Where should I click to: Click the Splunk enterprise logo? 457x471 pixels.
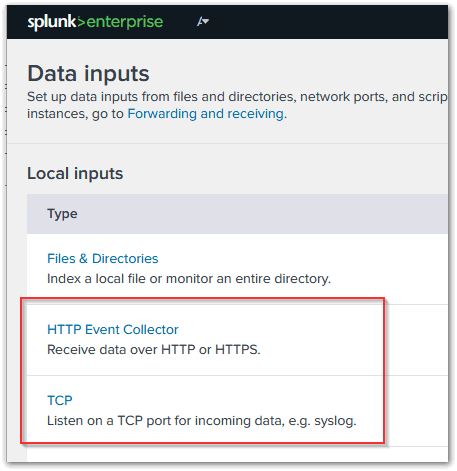[x=95, y=23]
